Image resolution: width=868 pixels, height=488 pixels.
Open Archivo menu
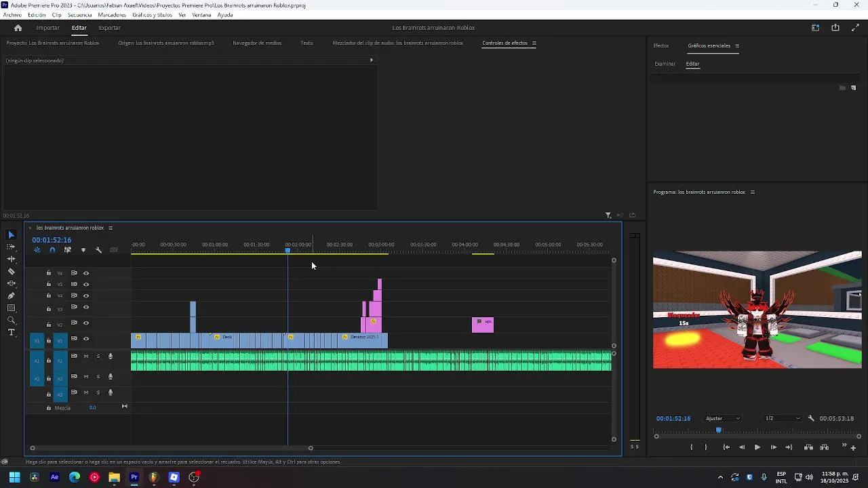coord(12,15)
